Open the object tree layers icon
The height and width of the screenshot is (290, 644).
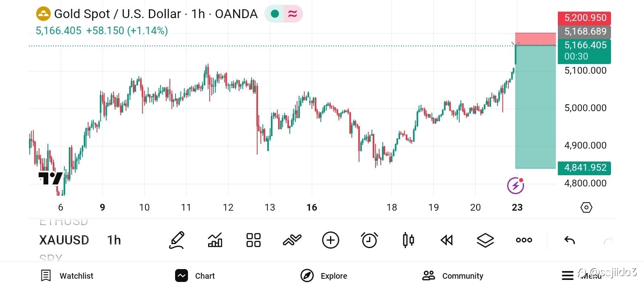tap(485, 240)
